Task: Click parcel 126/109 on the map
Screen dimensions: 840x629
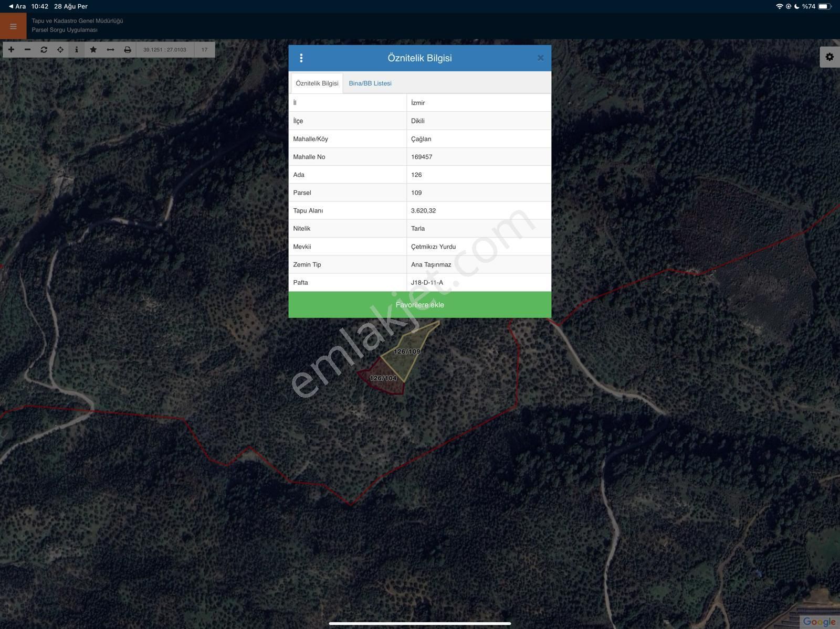Action: click(407, 351)
